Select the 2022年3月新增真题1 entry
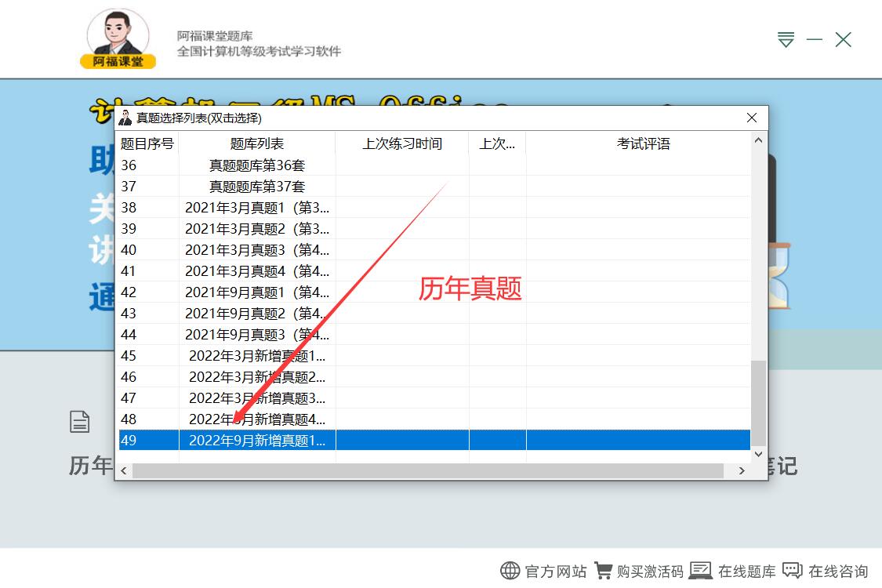Screen dimensions: 882x588 coord(256,355)
